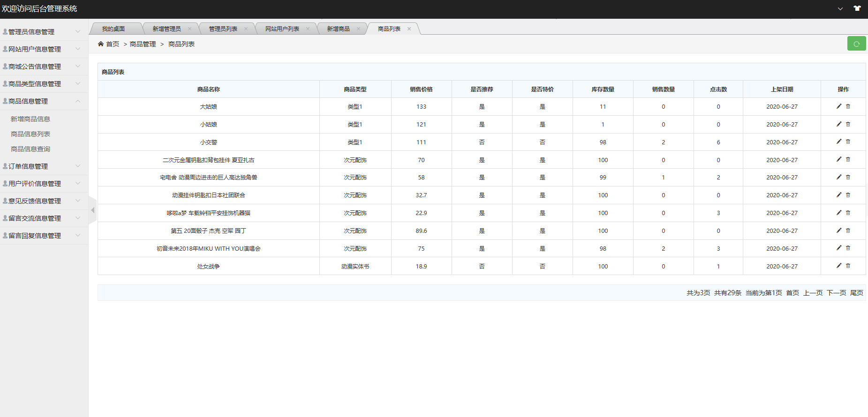Click 首页 in the breadcrumb
Viewport: 868px width, 417px height.
point(113,44)
